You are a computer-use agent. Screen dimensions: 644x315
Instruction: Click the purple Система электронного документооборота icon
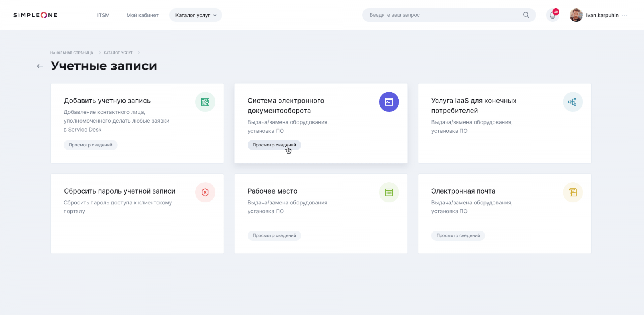(389, 102)
